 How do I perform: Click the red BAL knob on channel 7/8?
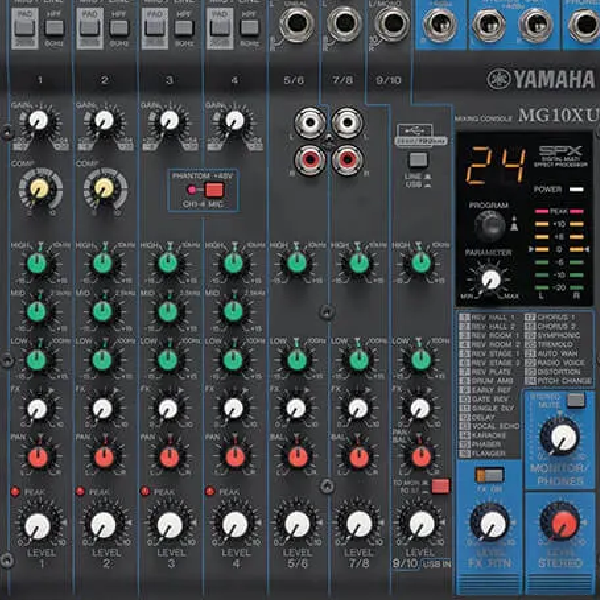click(359, 457)
